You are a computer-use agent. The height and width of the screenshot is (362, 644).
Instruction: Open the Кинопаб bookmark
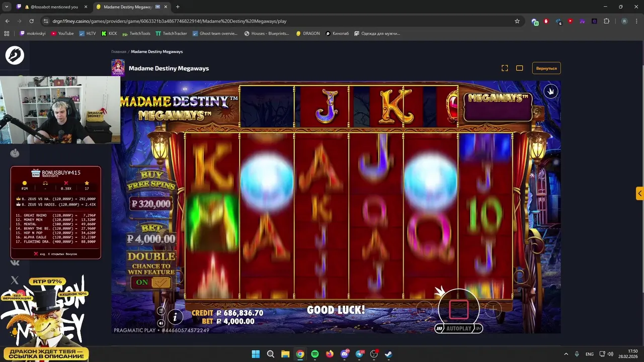point(337,33)
